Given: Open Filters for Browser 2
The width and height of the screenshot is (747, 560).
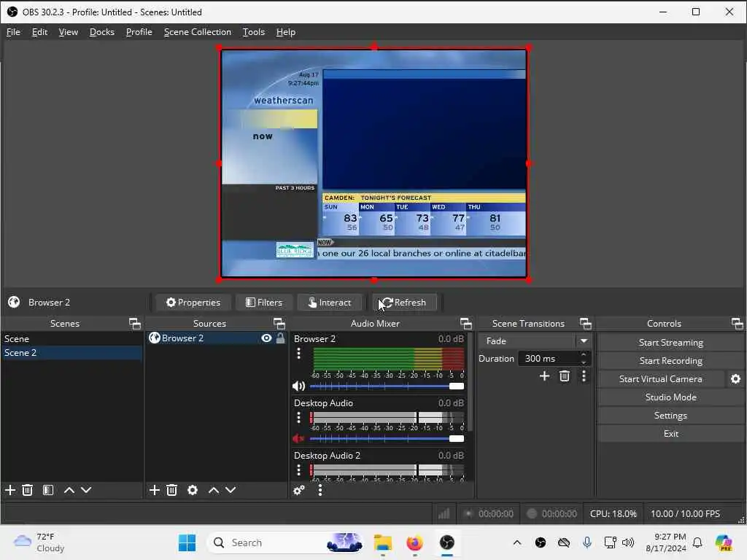Looking at the screenshot, I should 264,303.
